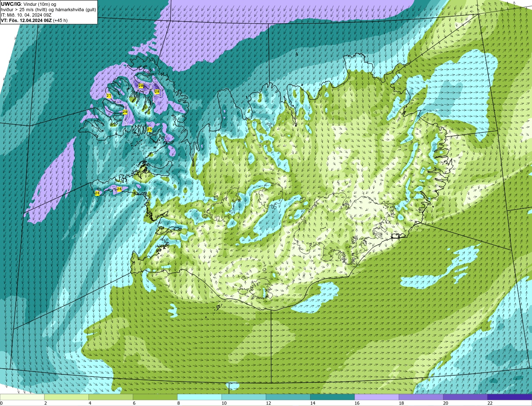This screenshot has width=532, height=406.
Task: Select the darkest legend color above 22 m/s
Action: [510, 397]
